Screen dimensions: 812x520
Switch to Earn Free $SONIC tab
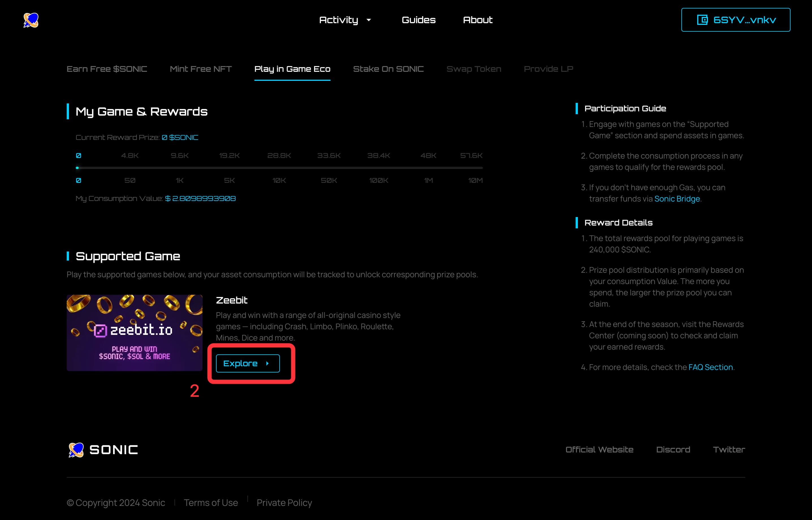point(107,69)
